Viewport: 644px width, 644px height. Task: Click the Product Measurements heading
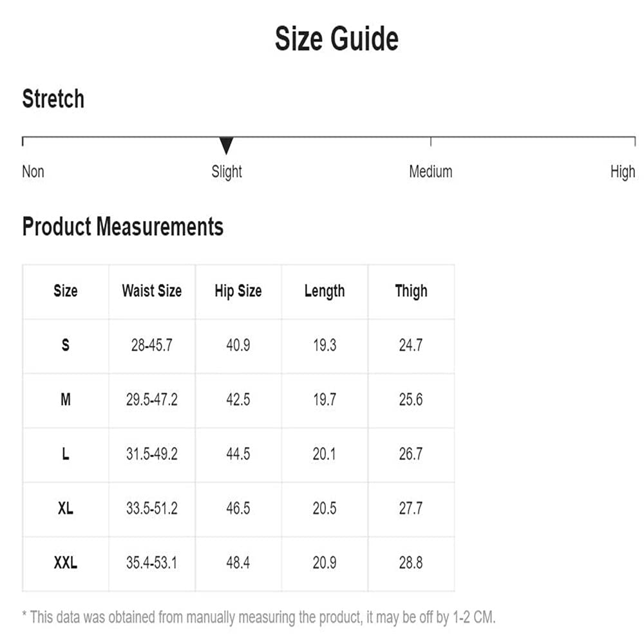click(x=123, y=226)
